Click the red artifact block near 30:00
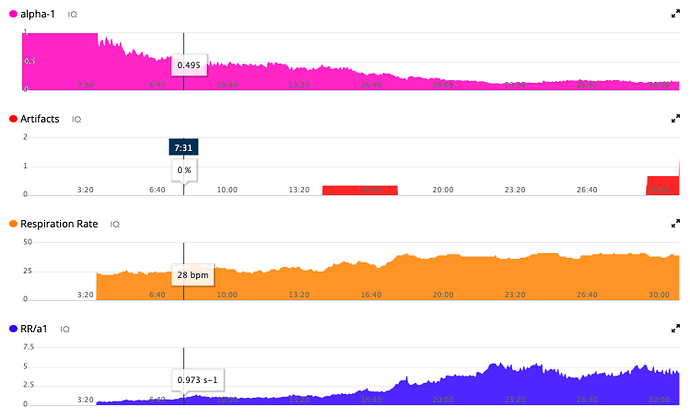 663,185
